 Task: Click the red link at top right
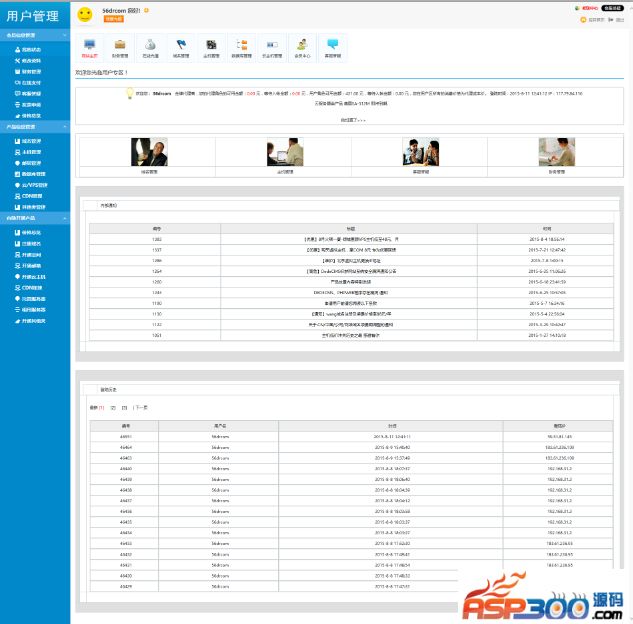point(590,8)
